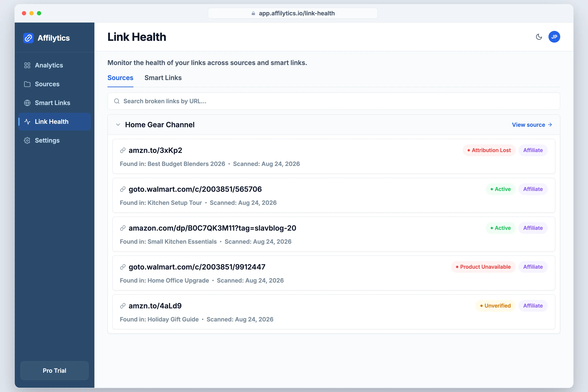Click the Product Unavailable status badge
The image size is (588, 392).
tap(483, 267)
